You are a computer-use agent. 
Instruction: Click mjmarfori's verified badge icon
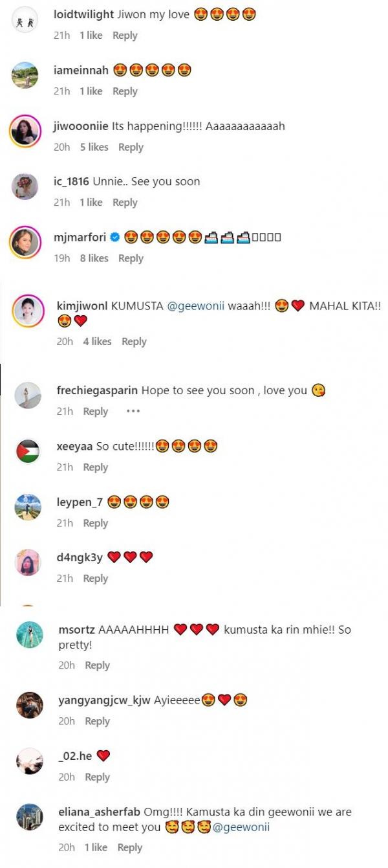point(114,238)
